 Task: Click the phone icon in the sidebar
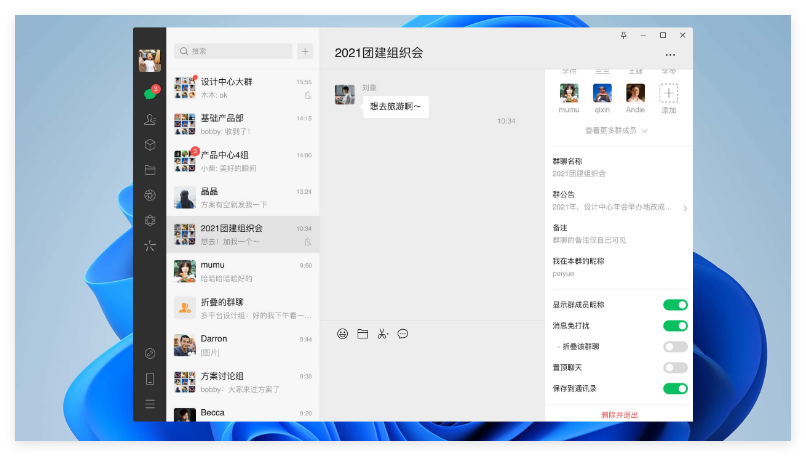coord(150,379)
